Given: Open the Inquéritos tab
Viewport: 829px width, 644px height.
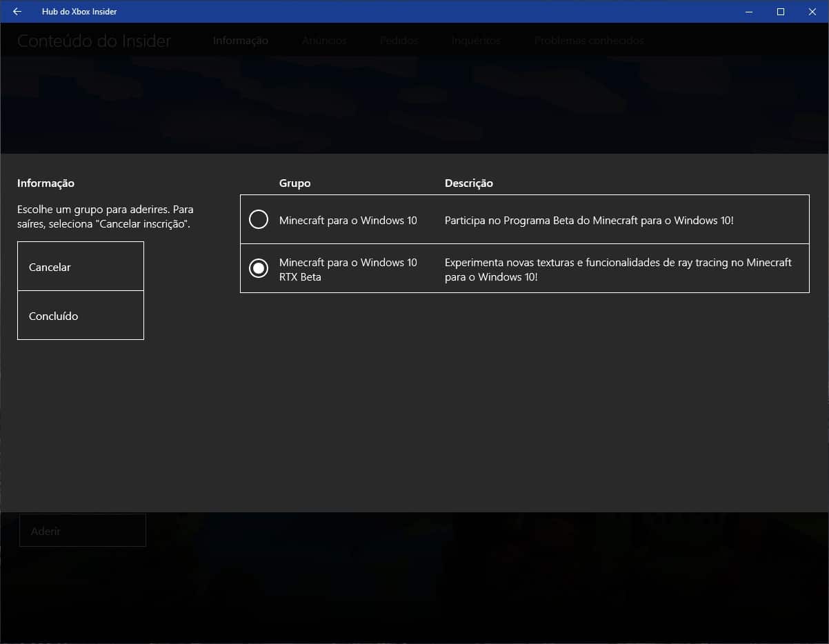Looking at the screenshot, I should click(x=476, y=41).
